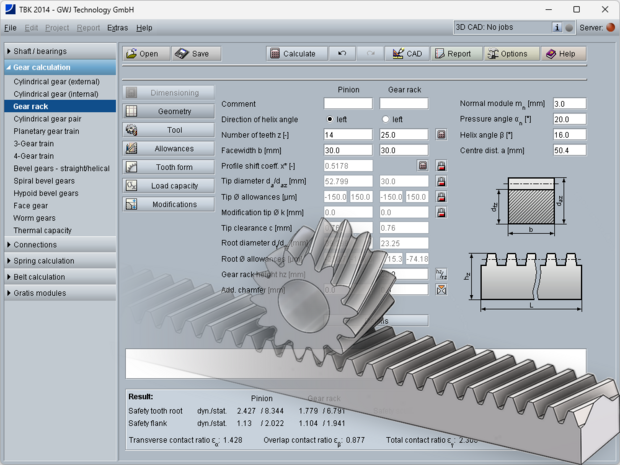
Task: Open the CAD export tool
Action: tap(407, 54)
